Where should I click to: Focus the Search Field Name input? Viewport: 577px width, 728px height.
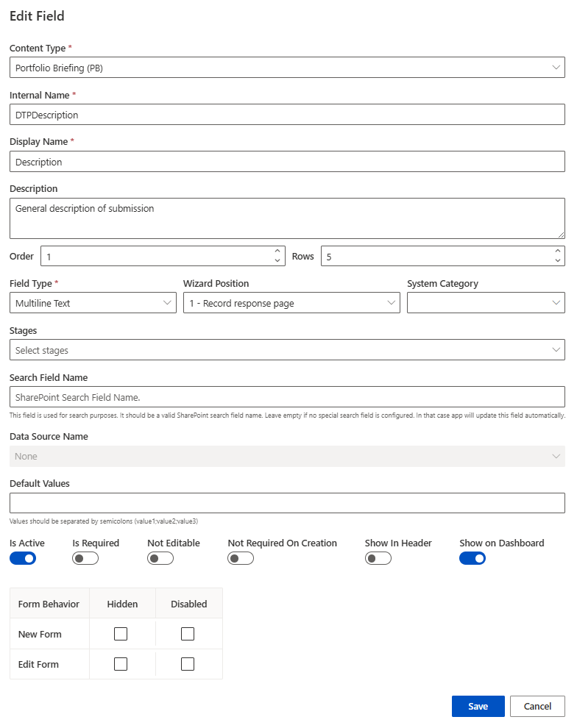click(287, 397)
